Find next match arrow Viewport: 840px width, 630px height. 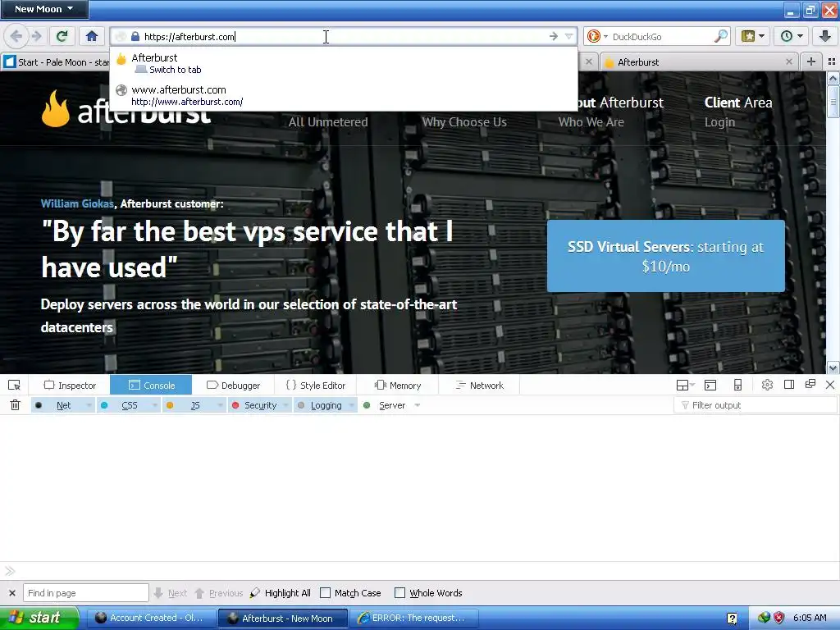pyautogui.click(x=158, y=593)
